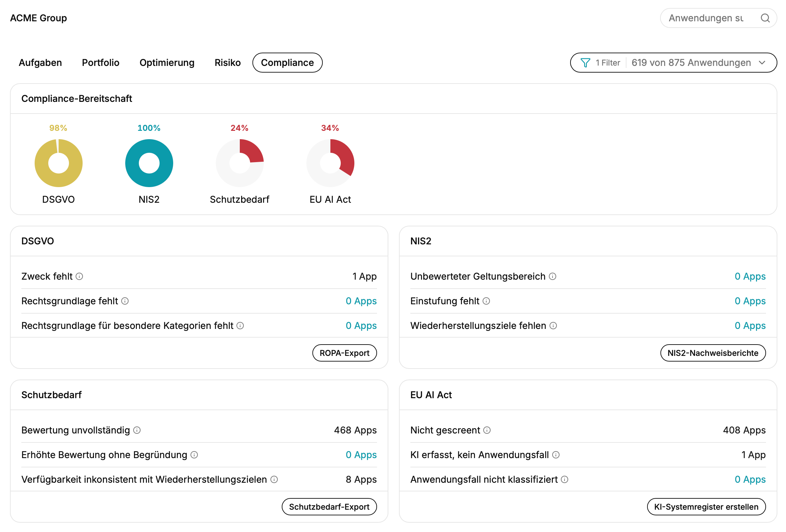Viewport: 786px width, 532px height.
Task: Click the Schutzbedarf 24% donut chart
Action: pyautogui.click(x=240, y=163)
